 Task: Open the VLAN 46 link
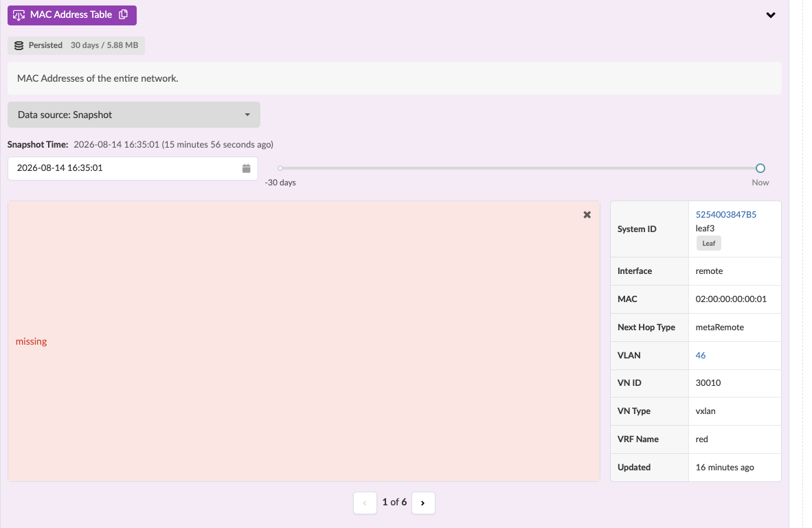coord(700,355)
